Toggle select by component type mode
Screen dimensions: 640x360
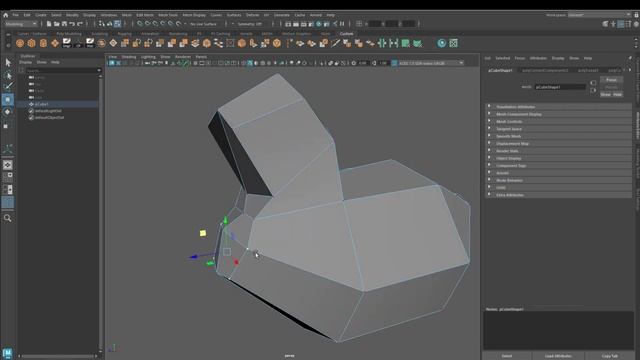pyautogui.click(x=118, y=24)
